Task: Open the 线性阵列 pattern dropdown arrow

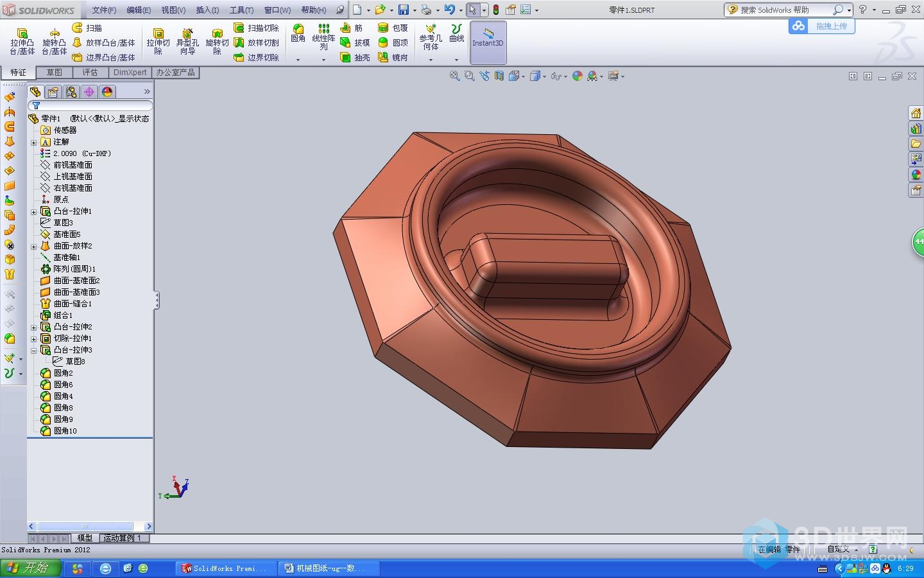Action: (x=323, y=60)
